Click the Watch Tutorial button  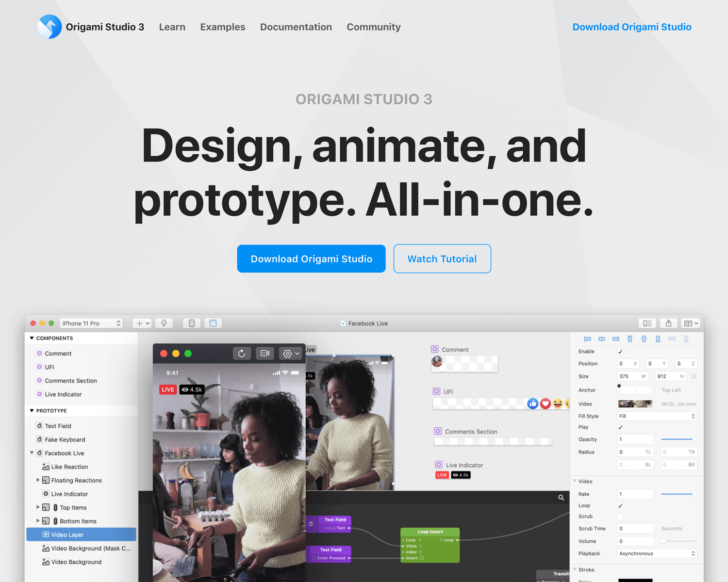click(x=442, y=259)
